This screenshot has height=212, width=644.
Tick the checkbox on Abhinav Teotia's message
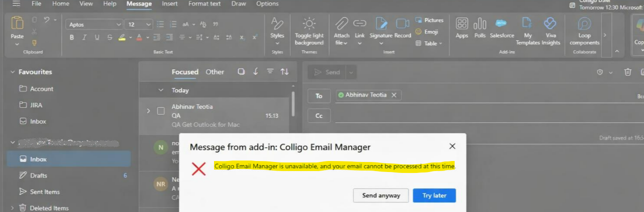coord(161,111)
